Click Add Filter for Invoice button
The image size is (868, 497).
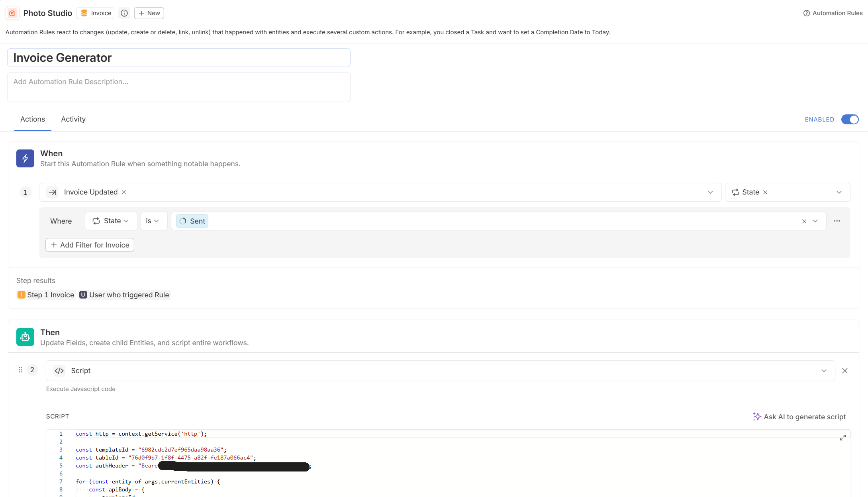[x=90, y=245]
